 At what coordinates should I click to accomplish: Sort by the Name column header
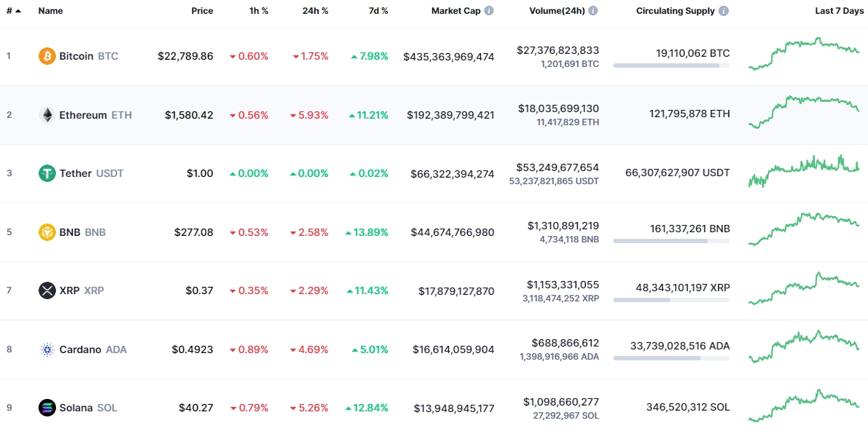tap(50, 10)
